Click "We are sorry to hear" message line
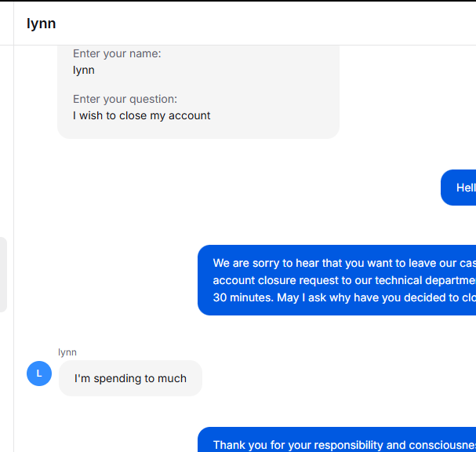The height and width of the screenshot is (452, 476). pyautogui.click(x=344, y=263)
